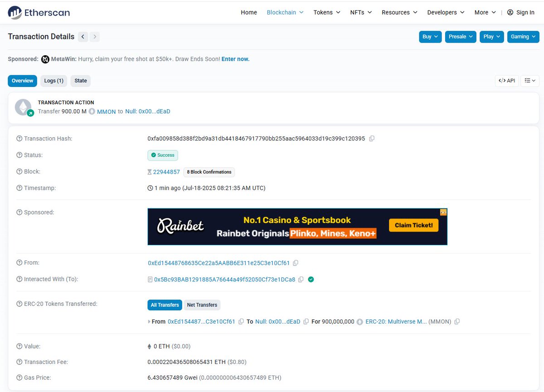The width and height of the screenshot is (544, 392).
Task: Click the verified contract green checkmark
Action: (x=311, y=280)
